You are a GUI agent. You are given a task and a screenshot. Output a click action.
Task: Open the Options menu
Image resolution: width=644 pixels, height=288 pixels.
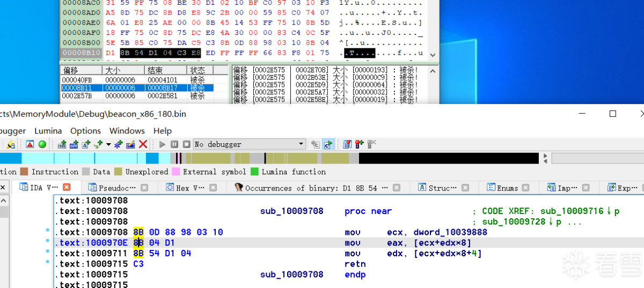point(85,131)
